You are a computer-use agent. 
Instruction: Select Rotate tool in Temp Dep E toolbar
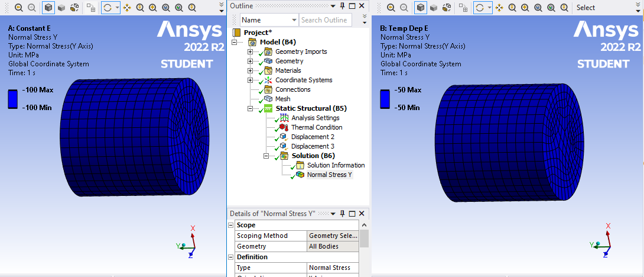pyautogui.click(x=480, y=8)
